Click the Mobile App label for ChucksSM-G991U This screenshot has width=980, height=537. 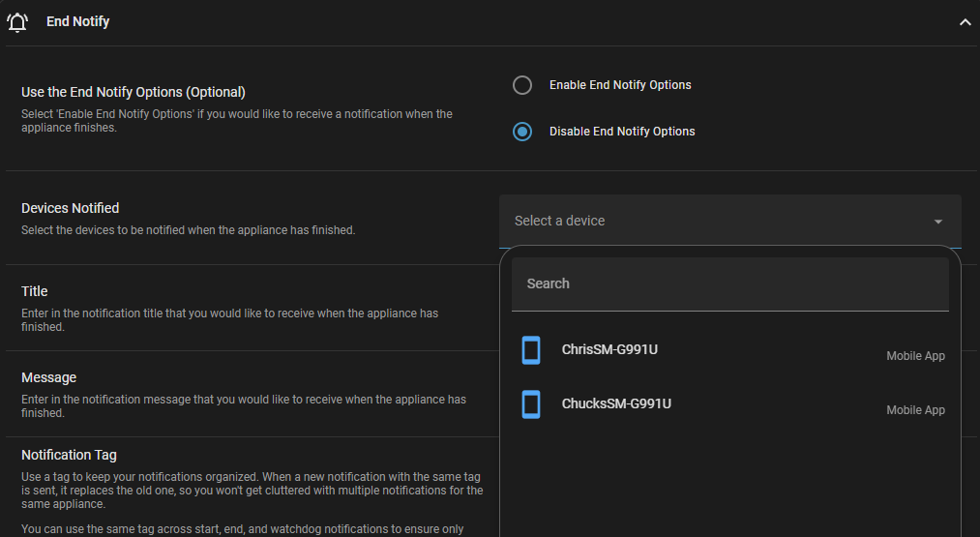915,410
